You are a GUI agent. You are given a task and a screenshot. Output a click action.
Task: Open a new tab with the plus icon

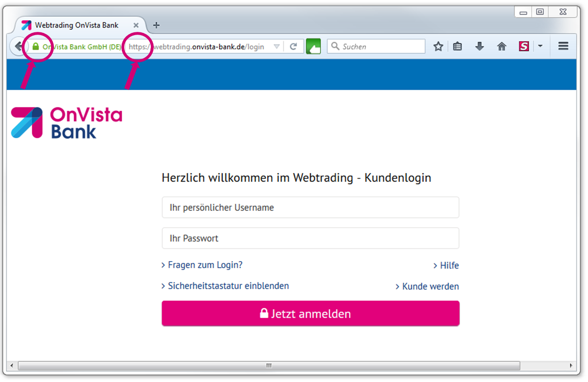[156, 25]
